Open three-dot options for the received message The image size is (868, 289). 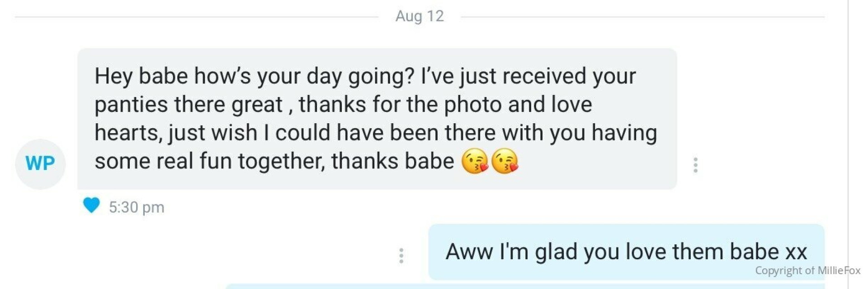(x=695, y=165)
